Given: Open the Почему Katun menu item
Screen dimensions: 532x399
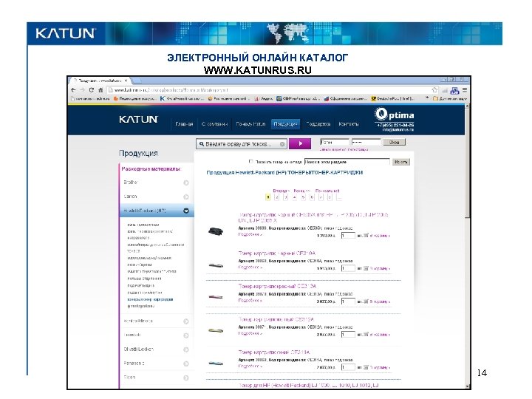Looking at the screenshot, I should coord(250,124).
